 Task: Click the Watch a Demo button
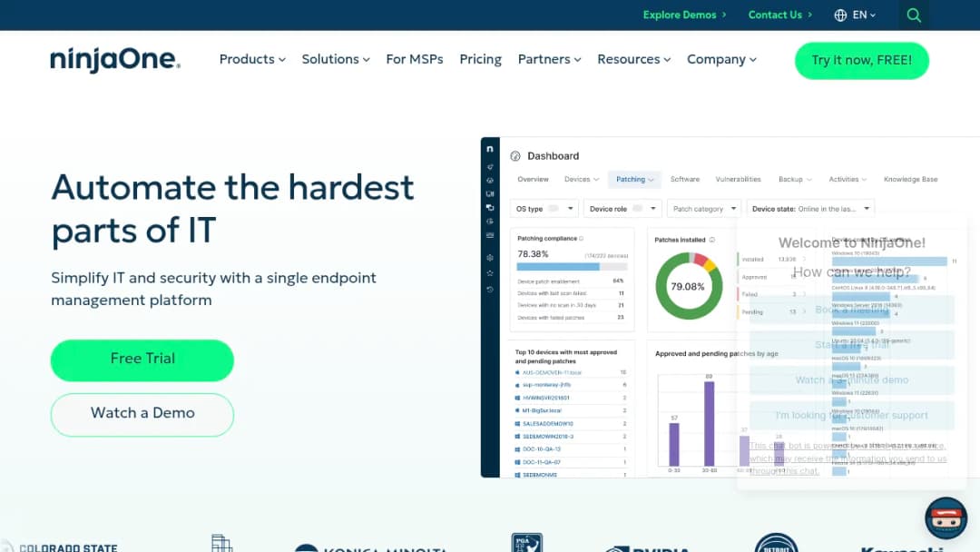tap(142, 415)
